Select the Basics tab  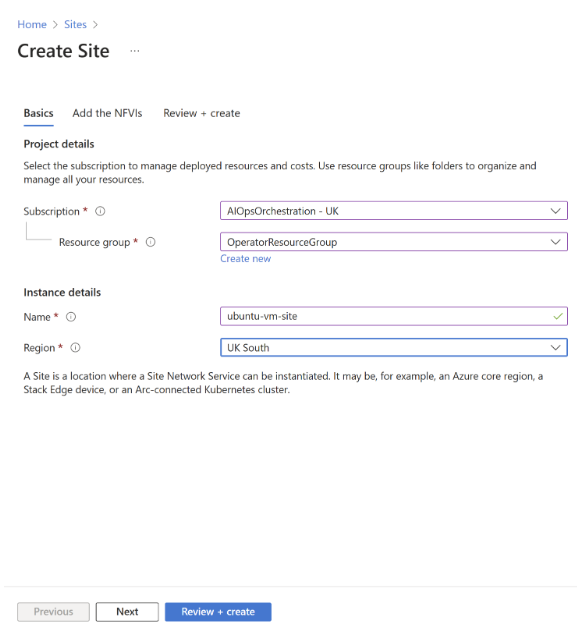(38, 113)
